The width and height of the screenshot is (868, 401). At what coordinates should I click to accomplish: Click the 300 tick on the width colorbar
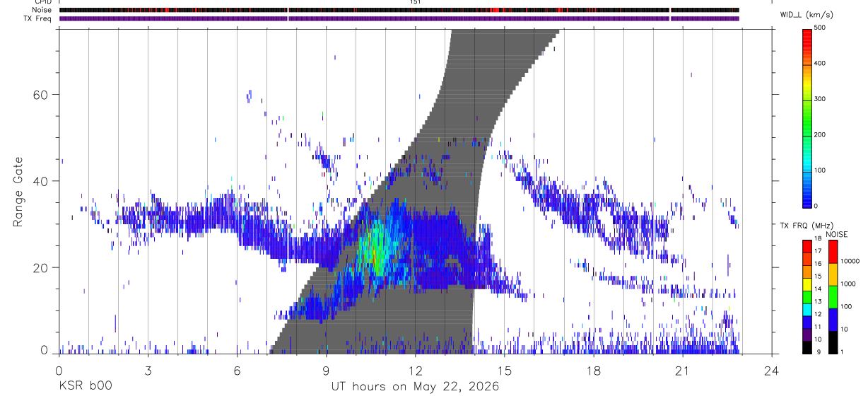[x=820, y=99]
